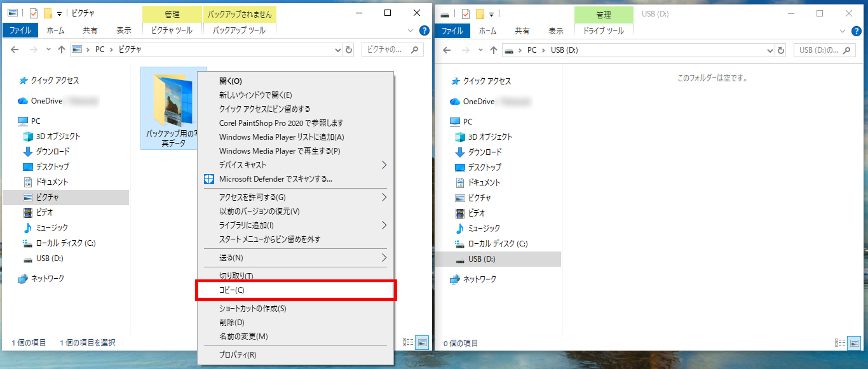The width and height of the screenshot is (868, 369).
Task: Click properties quick access icon in USB title bar
Action: (466, 14)
